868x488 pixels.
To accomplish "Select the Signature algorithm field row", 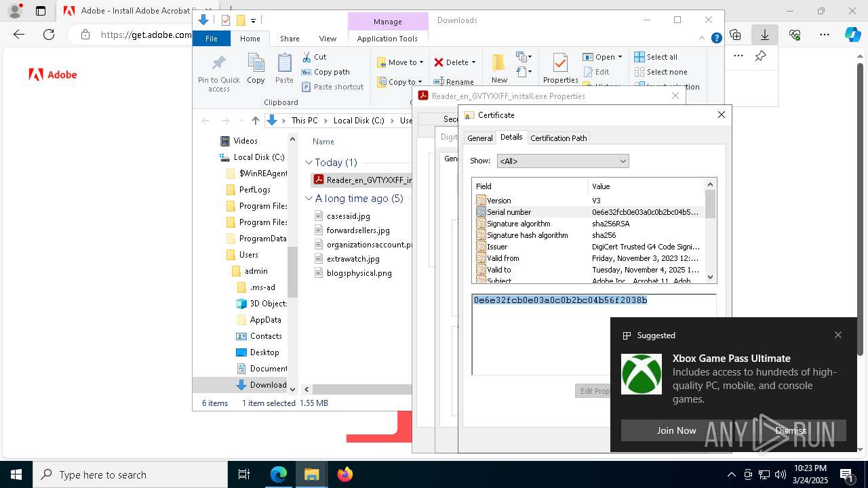I will point(589,224).
